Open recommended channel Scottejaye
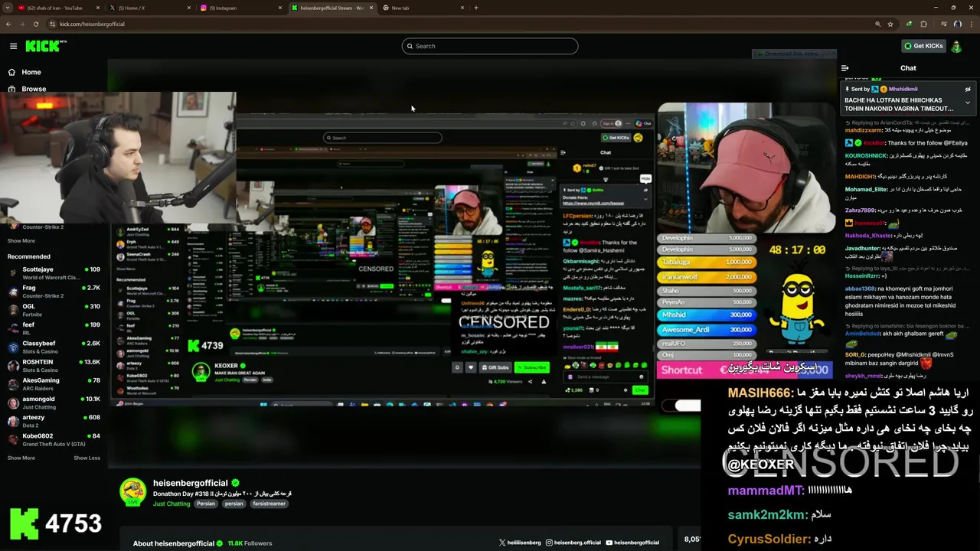Viewport: 980px width, 551px height. pos(54,273)
